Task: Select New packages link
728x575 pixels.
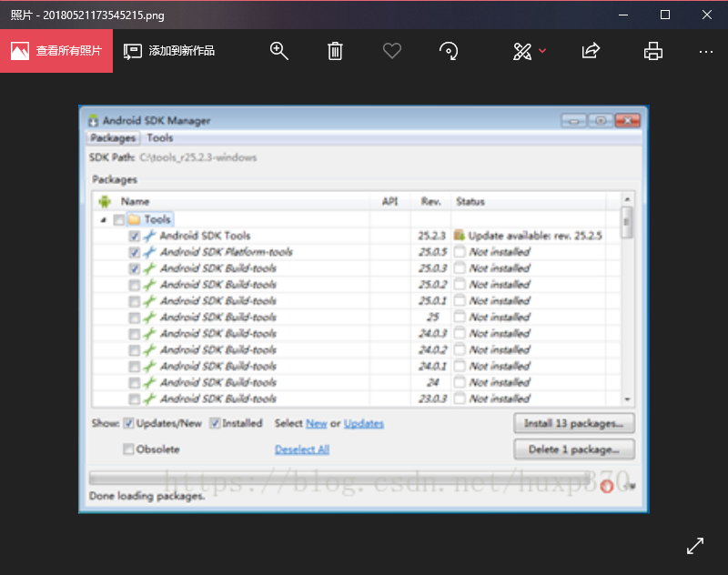Action: [x=317, y=423]
